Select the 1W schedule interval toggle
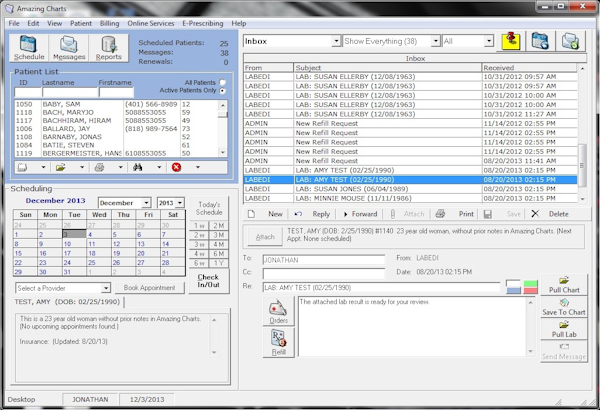 pos(200,225)
